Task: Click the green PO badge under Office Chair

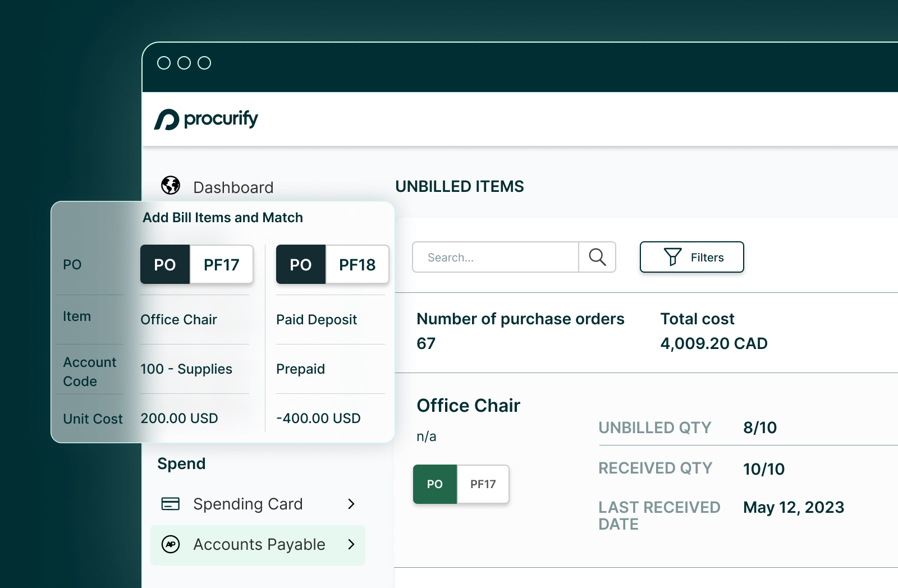Action: [x=435, y=484]
